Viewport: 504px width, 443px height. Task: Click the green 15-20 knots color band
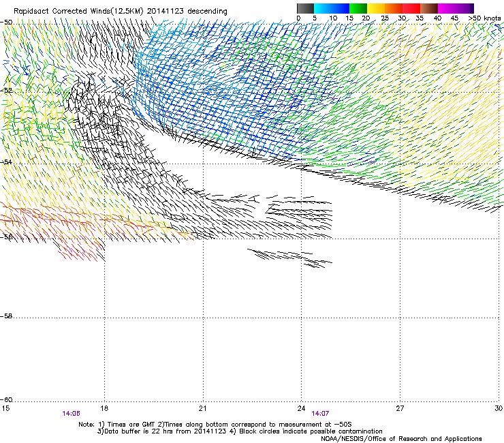pyautogui.click(x=358, y=8)
